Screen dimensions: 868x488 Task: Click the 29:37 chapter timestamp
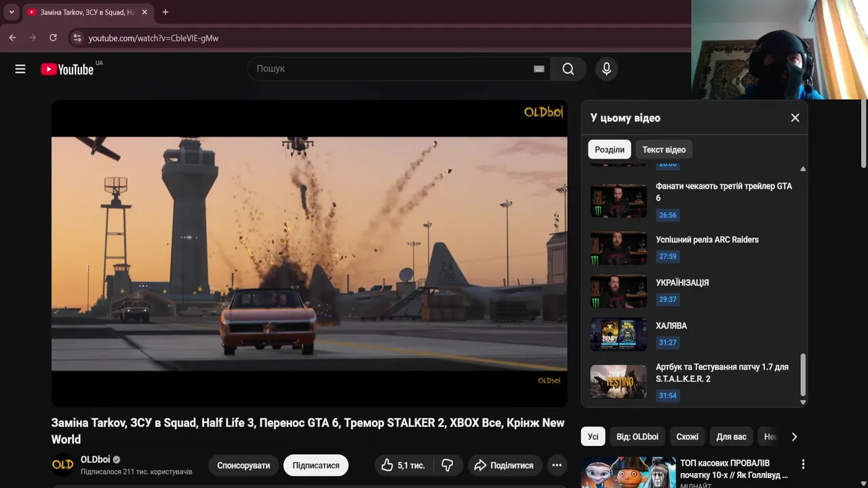tap(667, 300)
